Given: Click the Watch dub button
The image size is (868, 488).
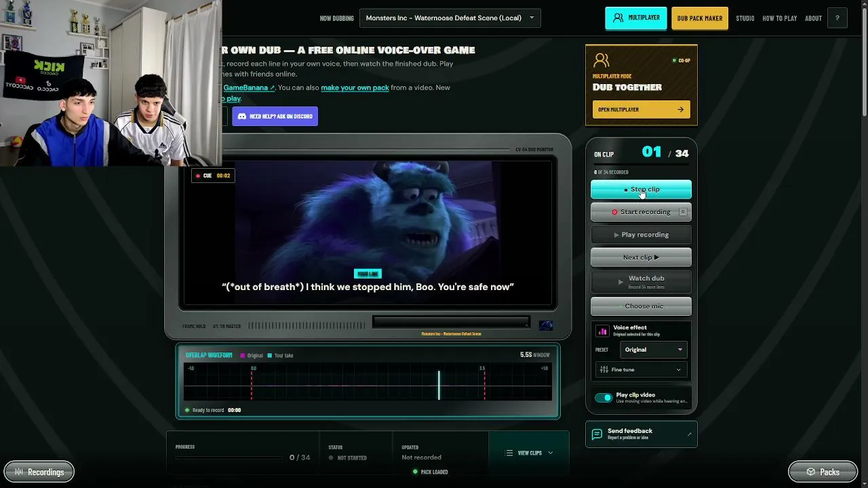Looking at the screenshot, I should [x=641, y=281].
